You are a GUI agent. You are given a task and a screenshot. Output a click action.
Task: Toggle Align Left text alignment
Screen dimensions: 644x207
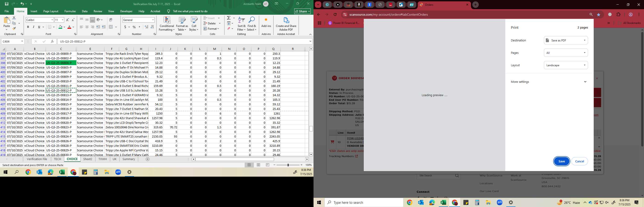[x=81, y=27]
